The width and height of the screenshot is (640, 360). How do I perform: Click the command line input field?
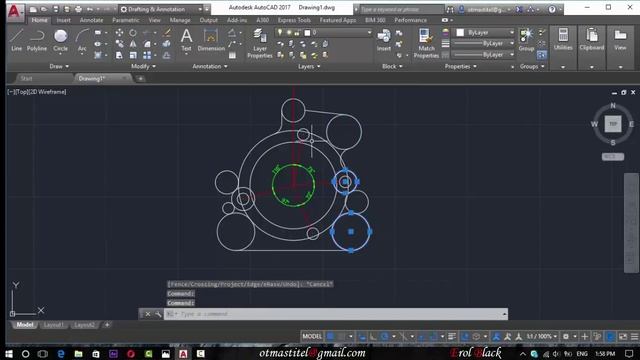tap(336, 314)
